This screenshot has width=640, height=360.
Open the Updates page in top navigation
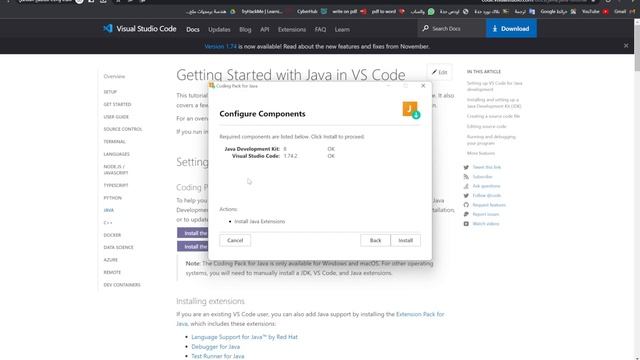219,29
